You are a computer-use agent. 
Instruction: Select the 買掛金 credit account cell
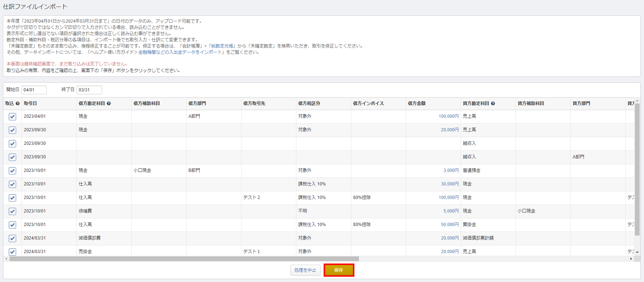[x=488, y=225]
